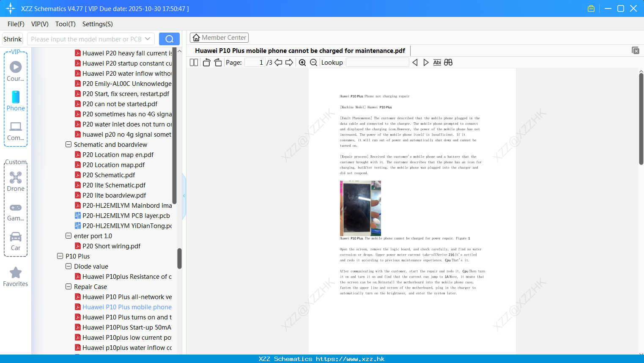
Task: Open Huawei P10 Plus turns on file
Action: [x=127, y=317]
